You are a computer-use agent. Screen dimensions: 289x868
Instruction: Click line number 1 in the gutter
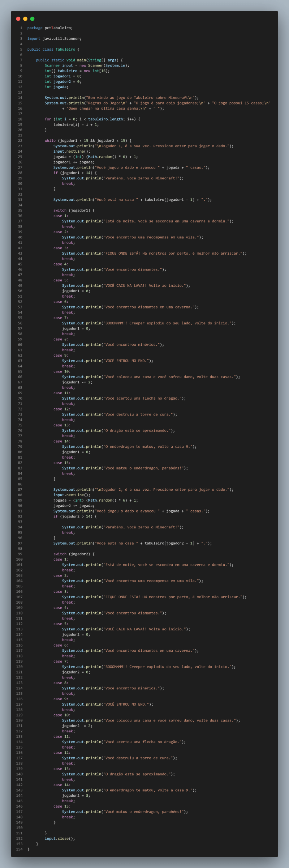[x=21, y=28]
